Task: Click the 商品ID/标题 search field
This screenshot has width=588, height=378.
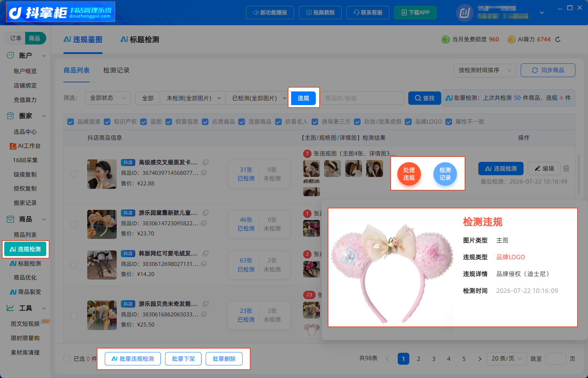Action: coord(362,98)
